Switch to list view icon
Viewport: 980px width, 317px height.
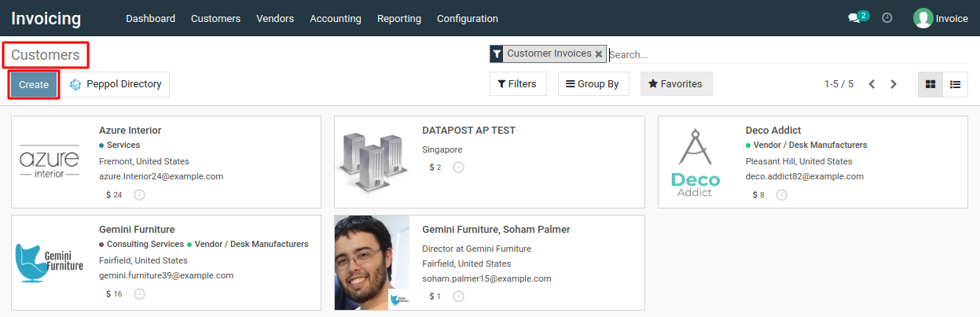click(955, 84)
